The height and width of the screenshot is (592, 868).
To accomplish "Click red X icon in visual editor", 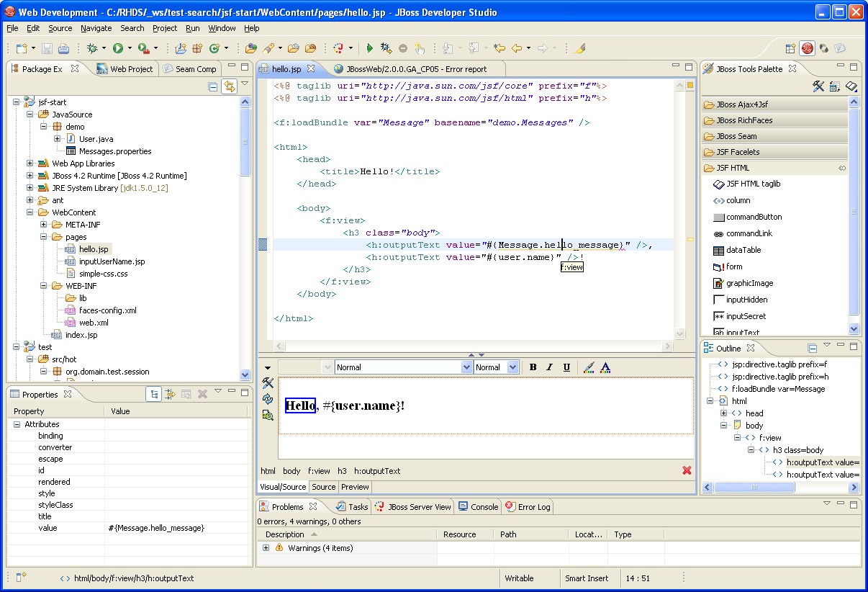I will click(x=687, y=470).
